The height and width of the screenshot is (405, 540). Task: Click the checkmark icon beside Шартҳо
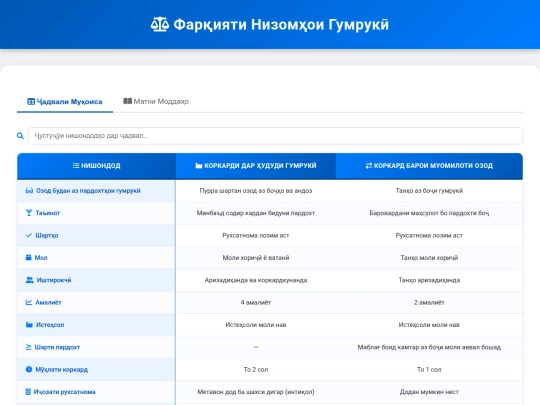29,235
